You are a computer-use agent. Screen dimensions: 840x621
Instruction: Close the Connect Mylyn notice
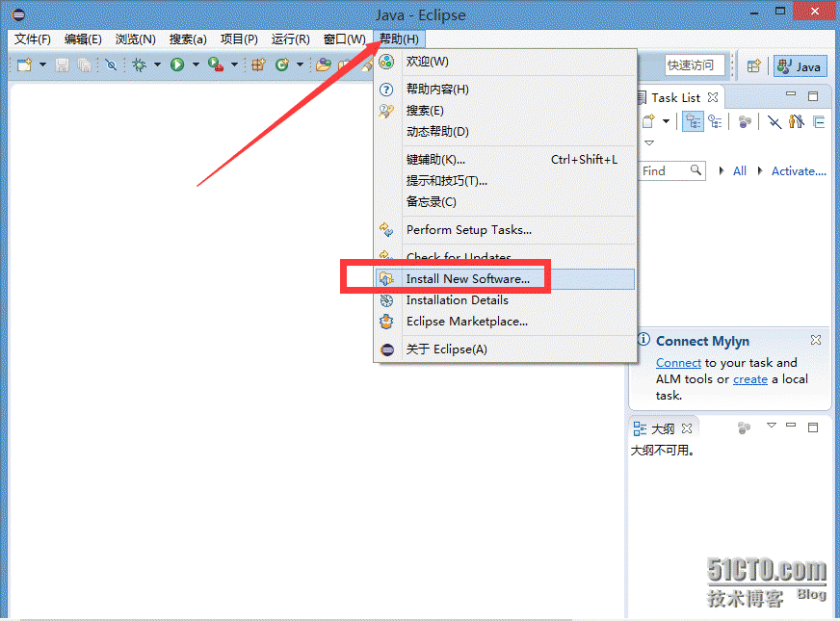815,340
